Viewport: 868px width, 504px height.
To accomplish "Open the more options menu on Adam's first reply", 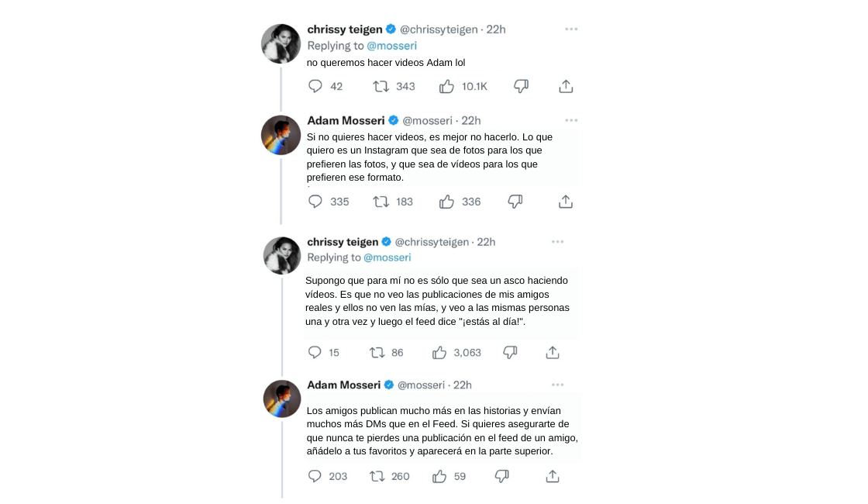I will pos(571,120).
